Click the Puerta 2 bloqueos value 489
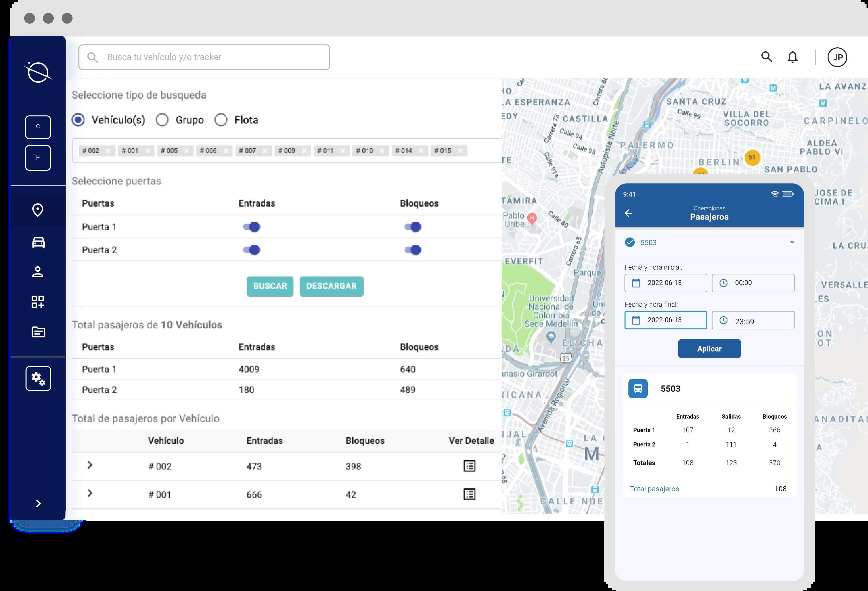868x591 pixels. pyautogui.click(x=408, y=390)
